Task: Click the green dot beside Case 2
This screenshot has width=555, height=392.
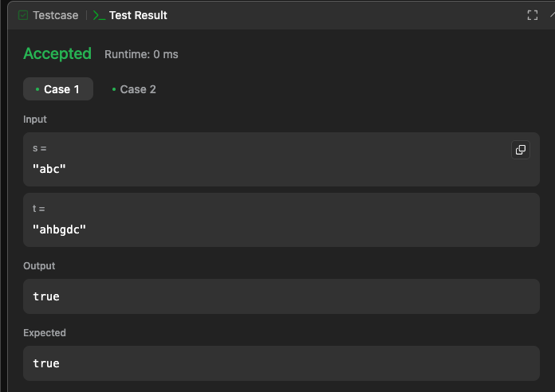Action: [114, 89]
